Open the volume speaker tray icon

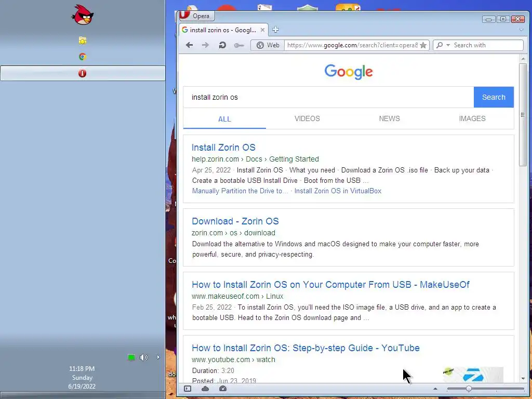point(143,357)
